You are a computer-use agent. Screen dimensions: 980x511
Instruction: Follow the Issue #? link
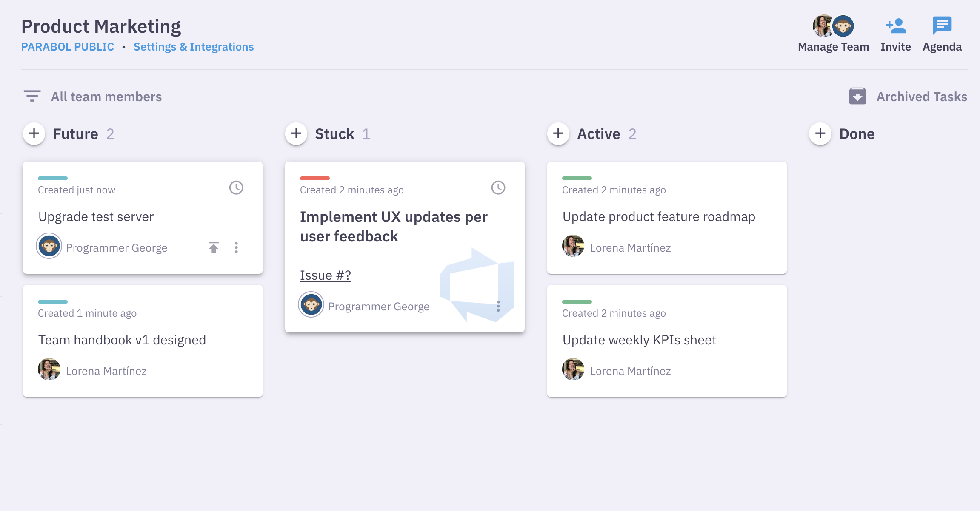[x=325, y=275]
